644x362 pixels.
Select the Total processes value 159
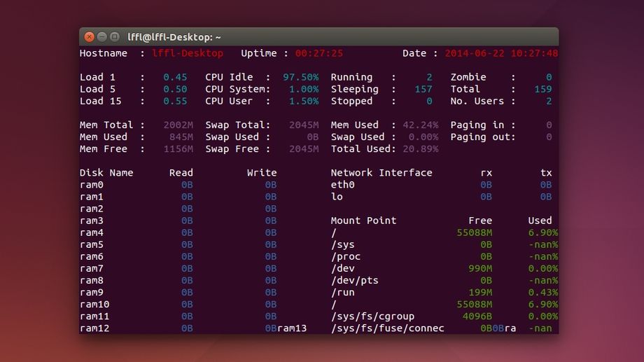click(x=543, y=89)
